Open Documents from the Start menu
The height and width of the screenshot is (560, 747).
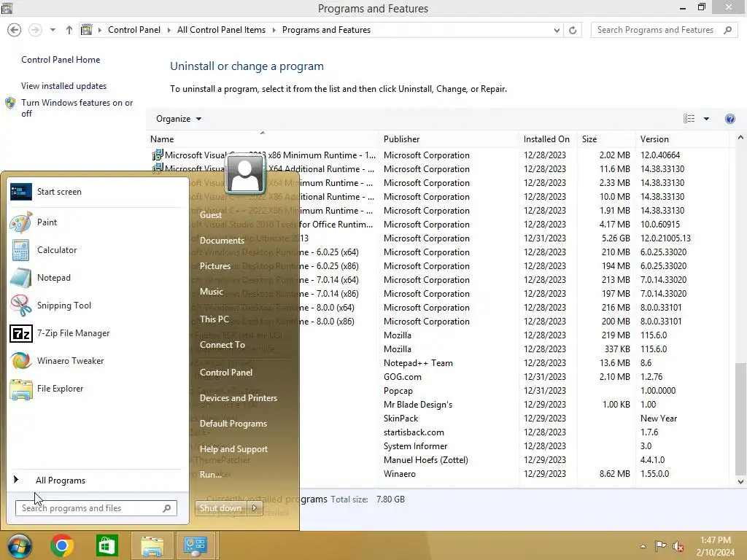[222, 241]
